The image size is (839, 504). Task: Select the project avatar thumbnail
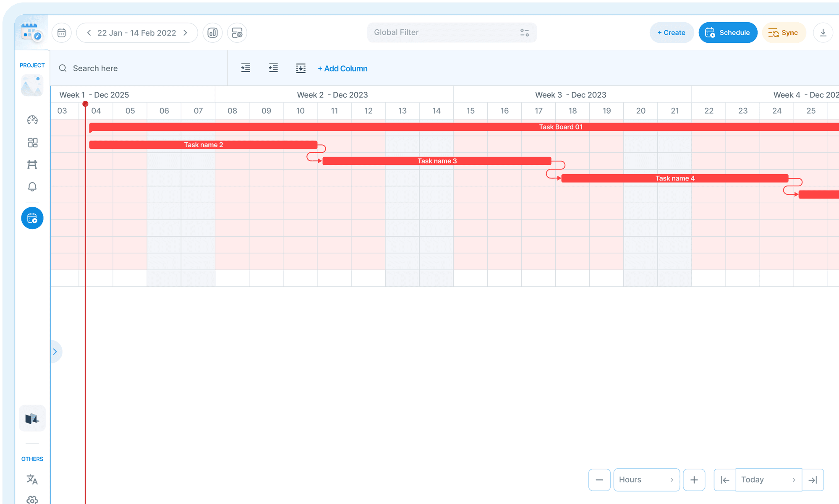(x=32, y=85)
